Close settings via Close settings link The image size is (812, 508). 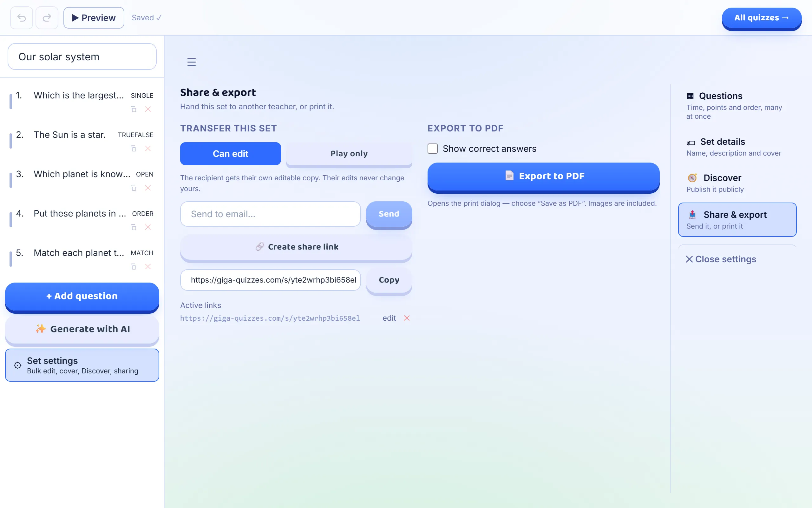[x=721, y=259]
